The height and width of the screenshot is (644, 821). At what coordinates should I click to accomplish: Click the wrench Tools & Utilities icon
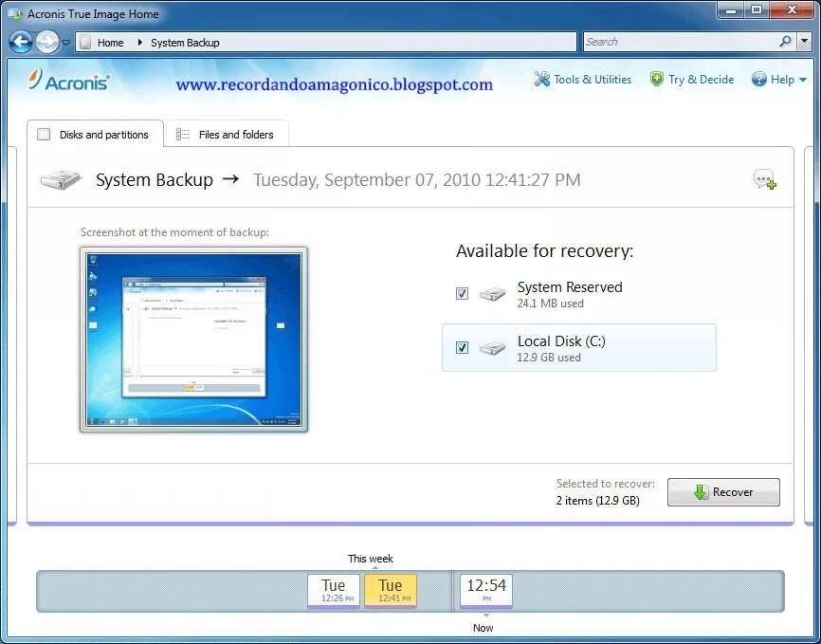(x=542, y=79)
